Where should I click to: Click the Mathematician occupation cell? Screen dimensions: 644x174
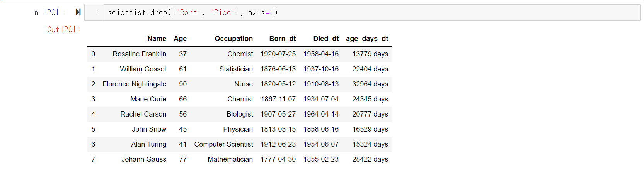coord(230,159)
